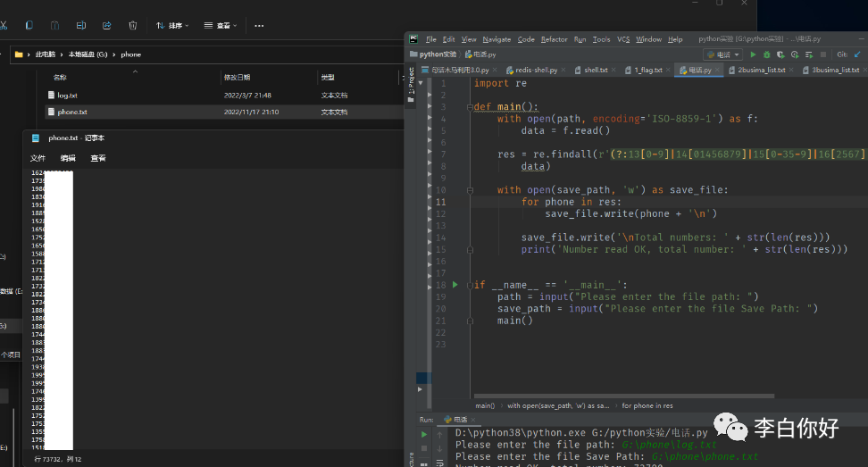Click the chevron before 此电脑 in address bar
The image size is (868, 467).
pyautogui.click(x=29, y=54)
